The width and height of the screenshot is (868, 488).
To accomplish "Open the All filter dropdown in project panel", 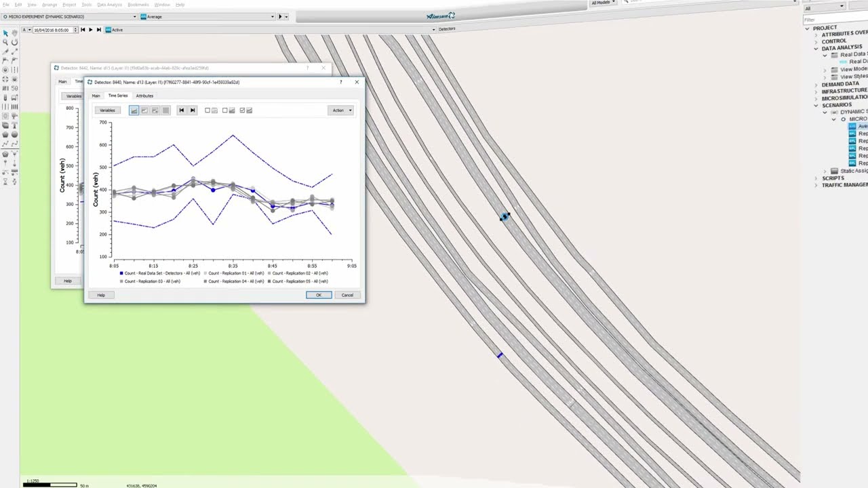I will point(824,8).
